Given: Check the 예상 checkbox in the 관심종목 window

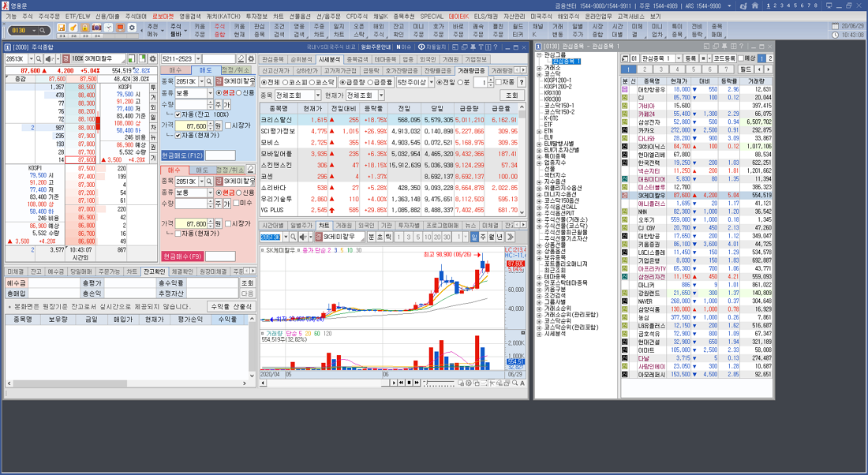Looking at the screenshot, I should coord(739,58).
